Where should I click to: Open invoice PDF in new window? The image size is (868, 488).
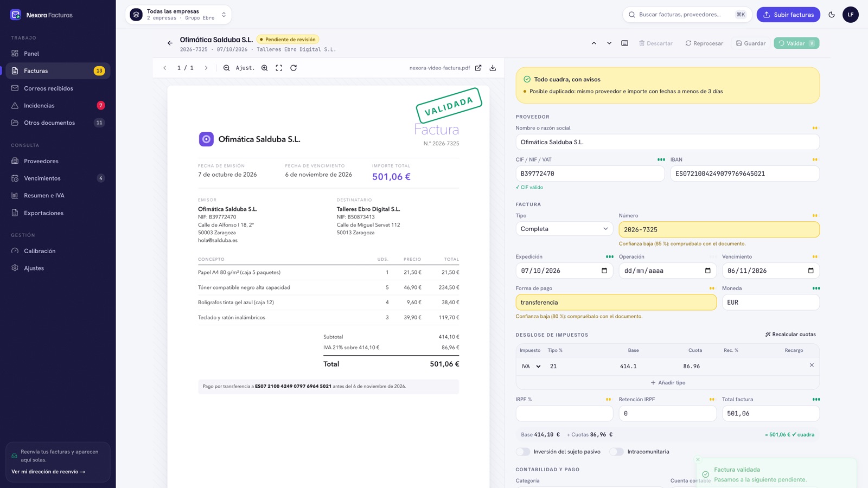pyautogui.click(x=478, y=68)
